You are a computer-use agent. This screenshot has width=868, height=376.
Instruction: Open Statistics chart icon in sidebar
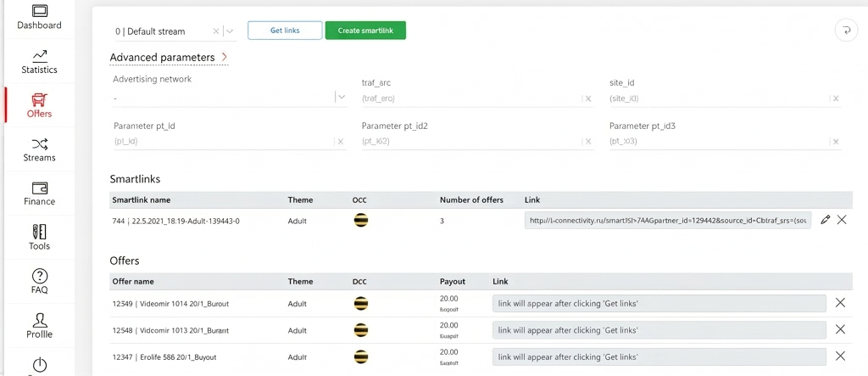[x=39, y=55]
